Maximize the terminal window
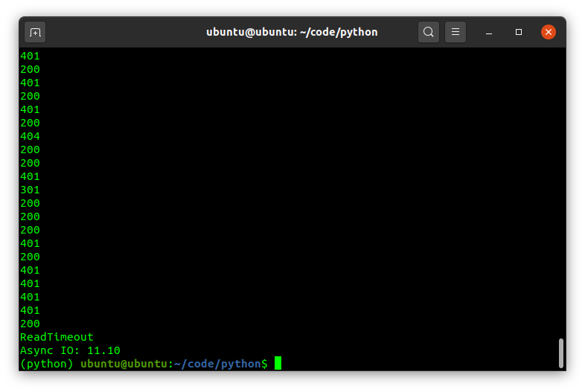Viewport: 585px width, 392px height. tap(519, 32)
